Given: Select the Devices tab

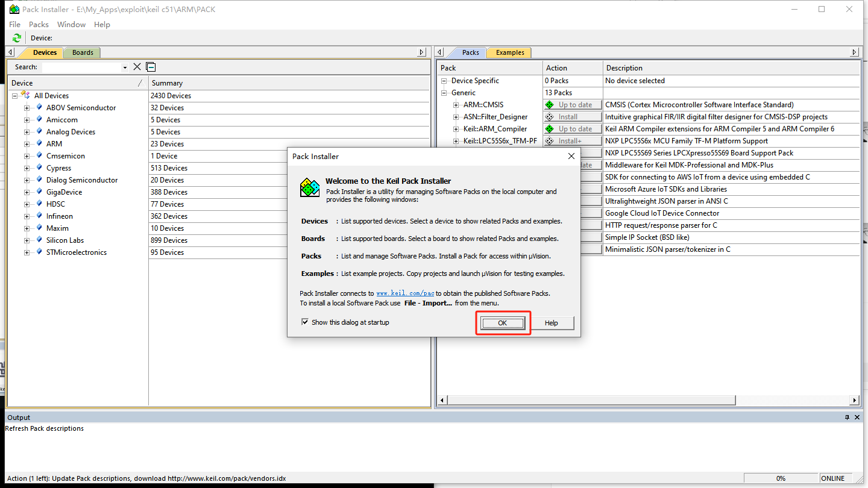Looking at the screenshot, I should [44, 52].
